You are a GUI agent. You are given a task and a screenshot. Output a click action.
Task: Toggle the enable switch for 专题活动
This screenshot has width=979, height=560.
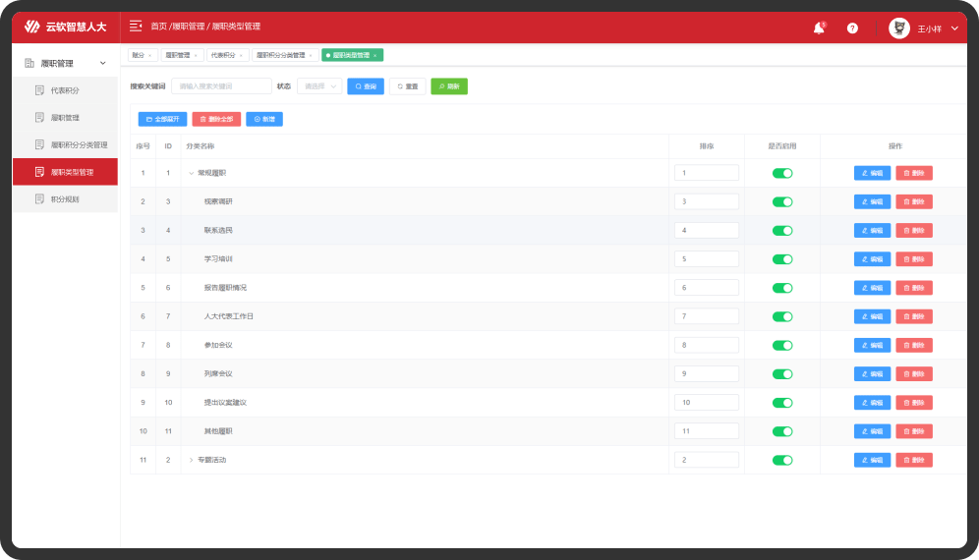coord(782,460)
